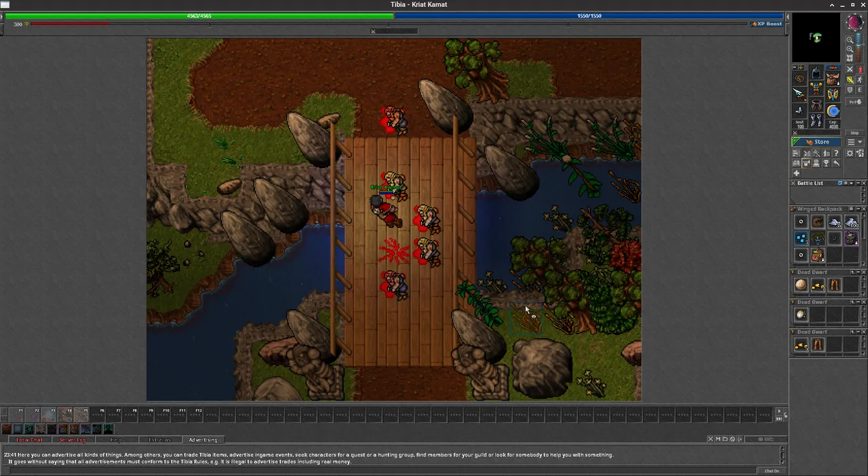The width and height of the screenshot is (868, 476).
Task: Zoom in the minimap
Action: (850, 49)
